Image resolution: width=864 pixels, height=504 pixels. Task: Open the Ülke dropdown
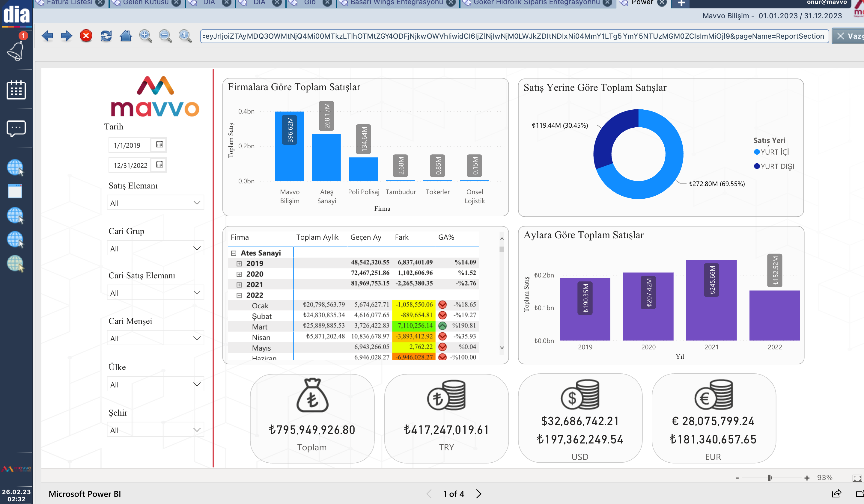pos(155,385)
